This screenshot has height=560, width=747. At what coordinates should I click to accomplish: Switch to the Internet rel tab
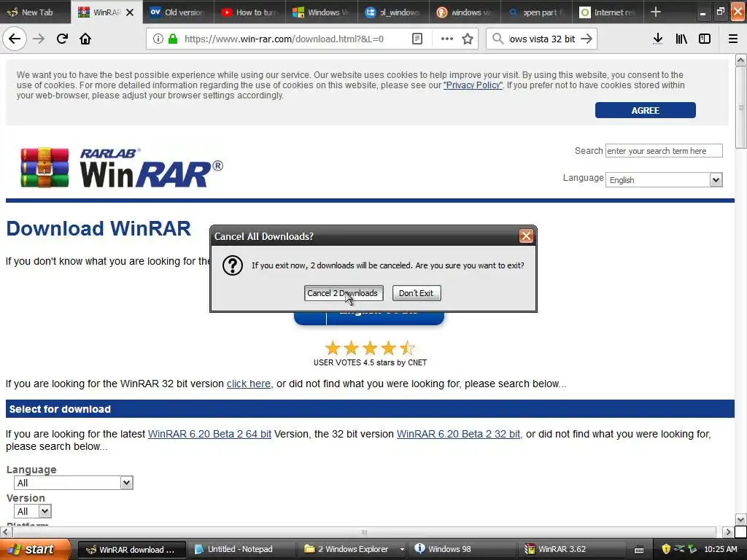[608, 12]
